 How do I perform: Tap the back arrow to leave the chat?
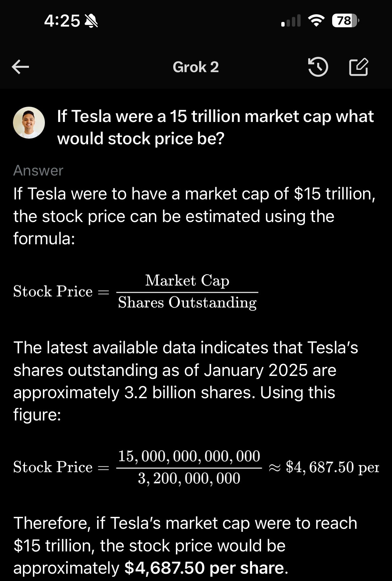21,67
